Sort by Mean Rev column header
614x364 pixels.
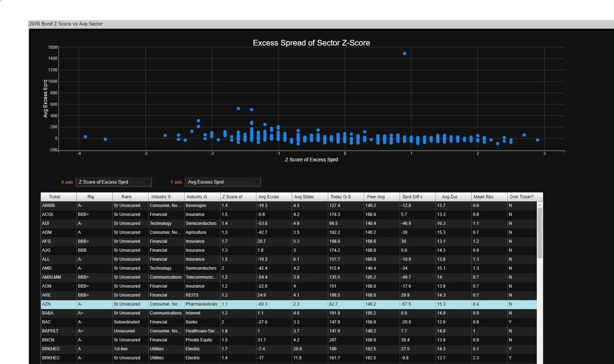(489, 197)
